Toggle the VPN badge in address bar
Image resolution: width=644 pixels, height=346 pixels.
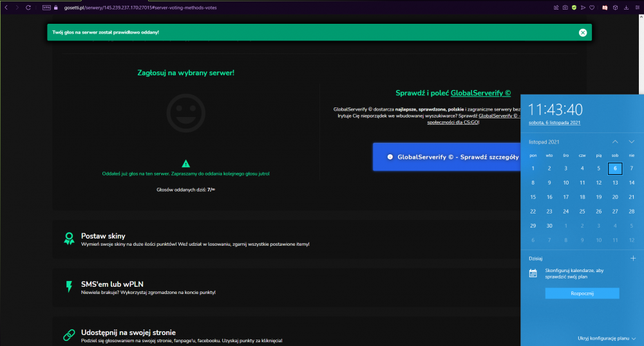(46, 7)
